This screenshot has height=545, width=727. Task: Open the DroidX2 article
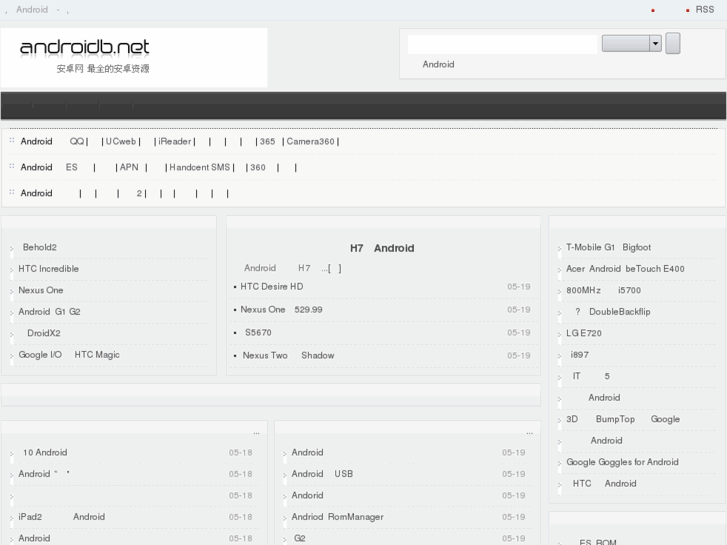[x=44, y=333]
